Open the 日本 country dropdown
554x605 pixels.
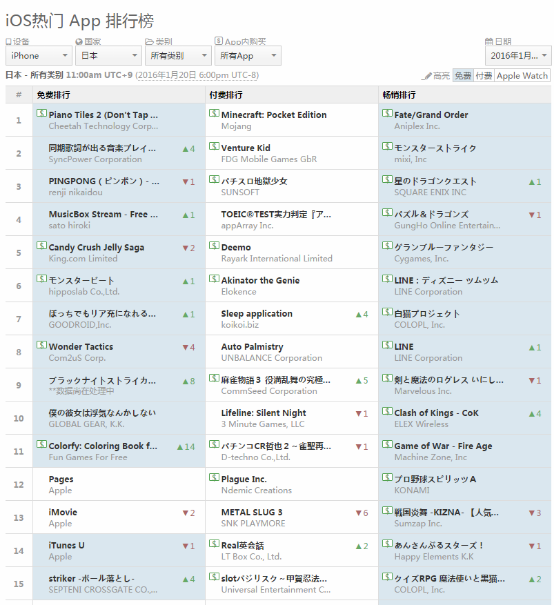coord(108,56)
